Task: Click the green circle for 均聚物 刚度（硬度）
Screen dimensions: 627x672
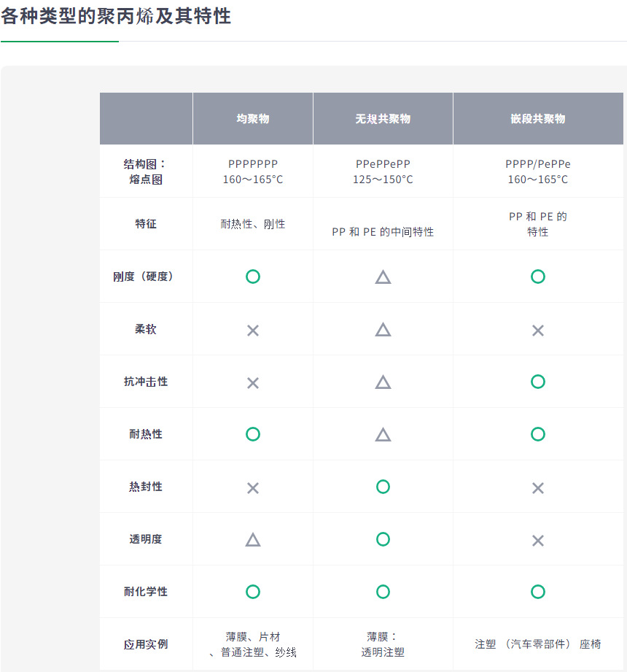Action: click(x=253, y=277)
